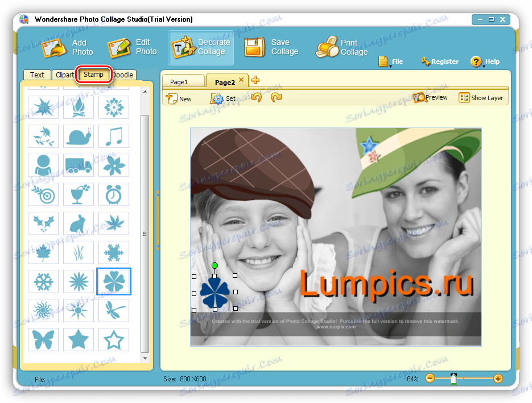Image resolution: width=532 pixels, height=403 pixels.
Task: Choose the outlined star stamp
Action: (114, 339)
